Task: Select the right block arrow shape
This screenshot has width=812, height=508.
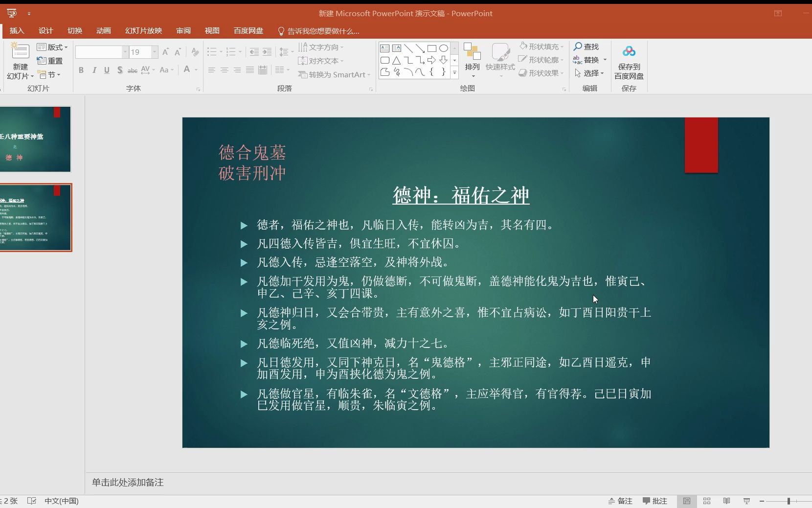Action: (x=432, y=60)
